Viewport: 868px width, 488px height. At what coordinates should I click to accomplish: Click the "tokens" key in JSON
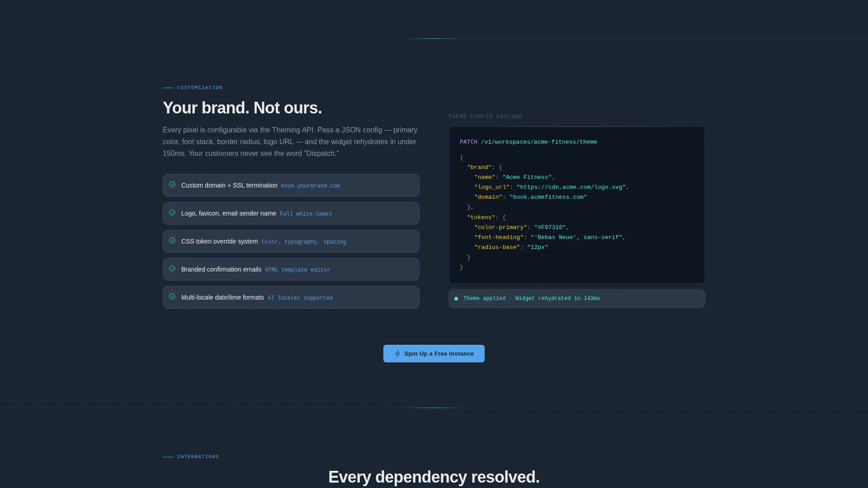[x=481, y=217]
